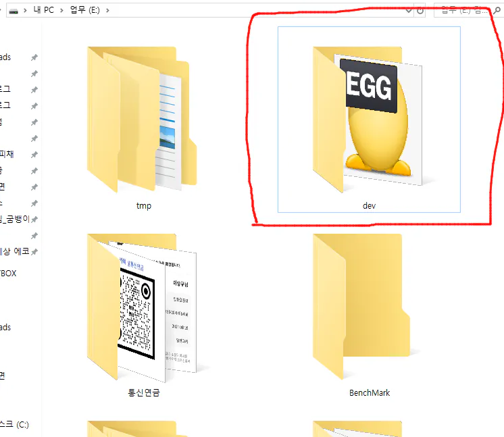Expand chevron after '내 PC' breadcrumb
Image resolution: width=504 pixels, height=437 pixels.
[61, 10]
